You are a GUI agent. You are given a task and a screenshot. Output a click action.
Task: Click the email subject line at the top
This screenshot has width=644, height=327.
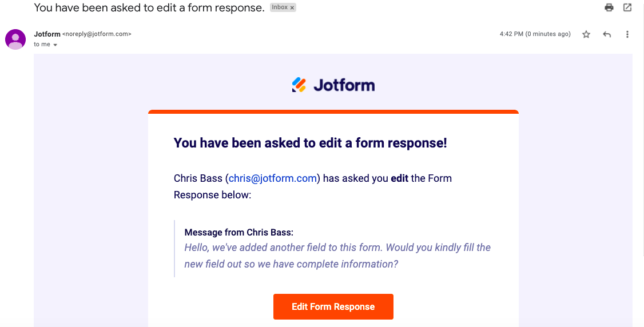(149, 8)
